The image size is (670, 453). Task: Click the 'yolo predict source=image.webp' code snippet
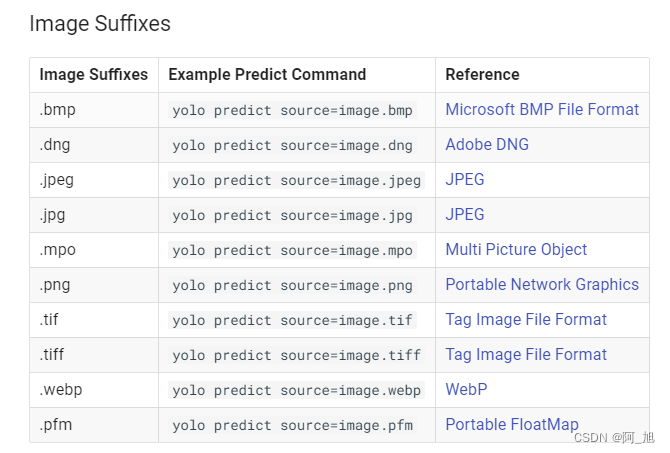click(x=297, y=391)
